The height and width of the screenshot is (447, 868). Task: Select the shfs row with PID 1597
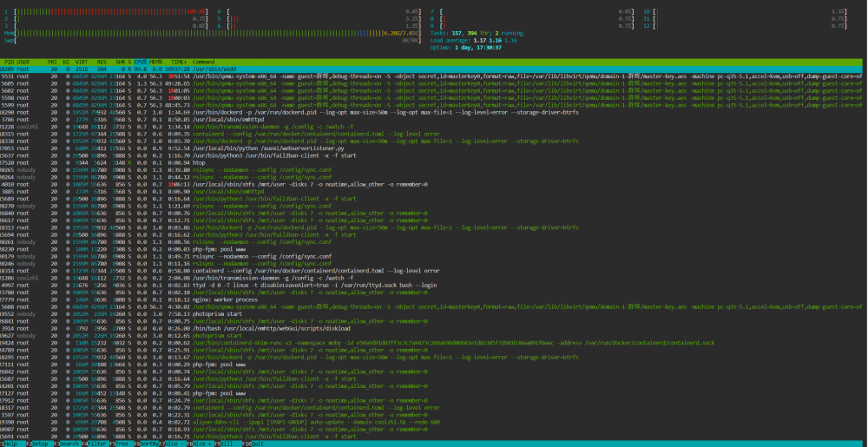(x=431, y=414)
